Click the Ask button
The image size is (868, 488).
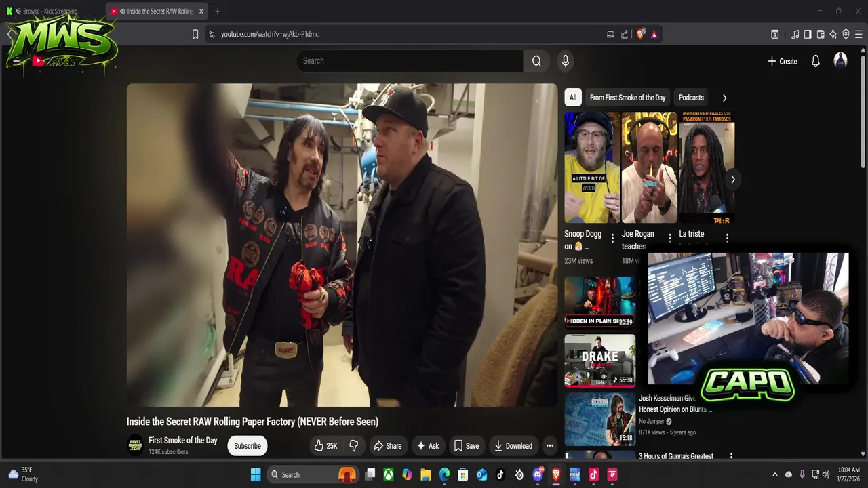[x=428, y=446]
